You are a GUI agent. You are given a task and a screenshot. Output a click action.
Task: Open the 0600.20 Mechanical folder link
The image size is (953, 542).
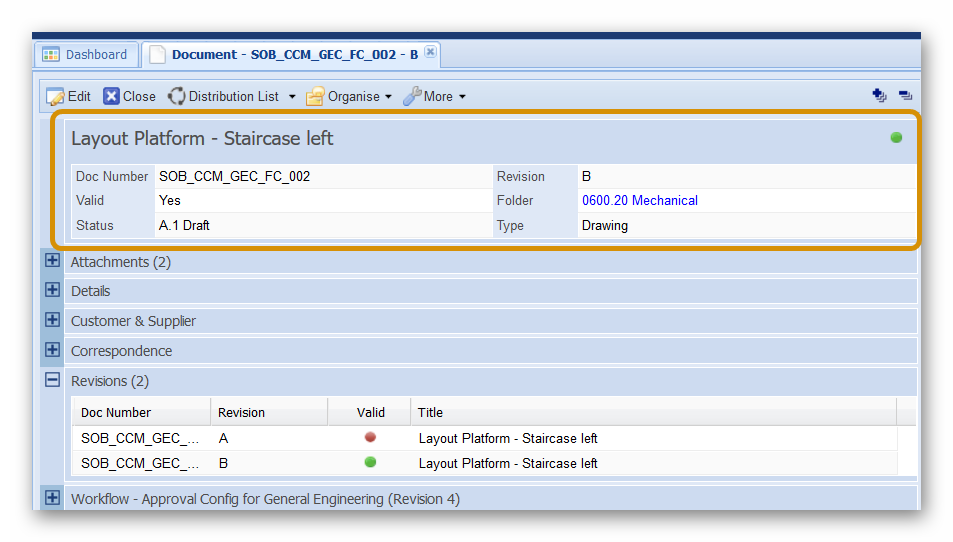(x=639, y=201)
